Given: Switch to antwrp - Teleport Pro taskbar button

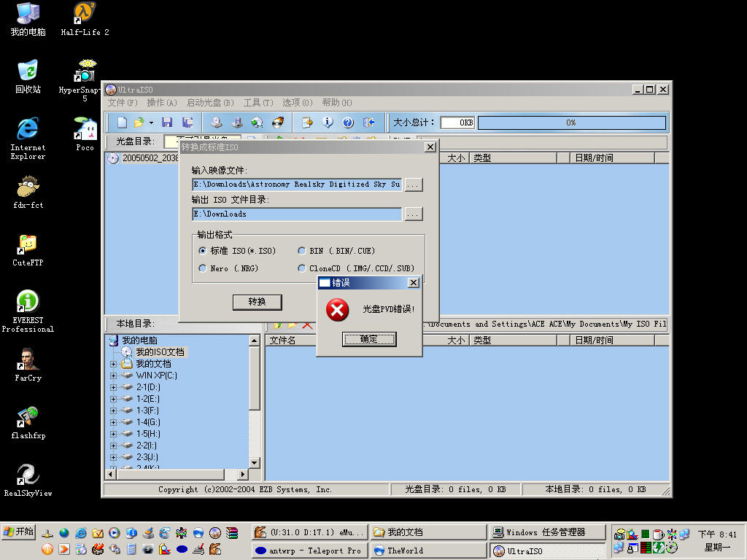Looking at the screenshot, I should point(309,551).
